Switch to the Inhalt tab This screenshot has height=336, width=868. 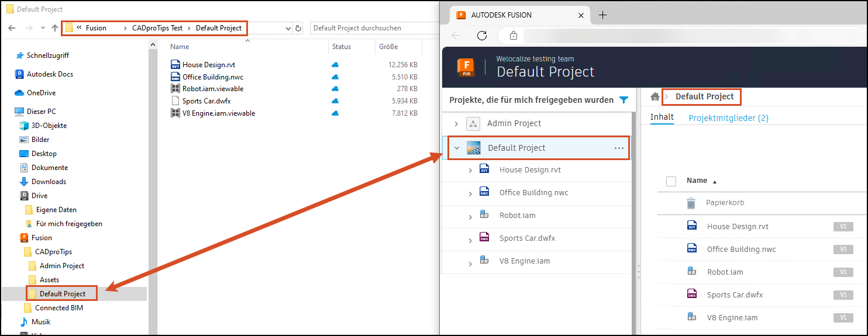click(662, 117)
